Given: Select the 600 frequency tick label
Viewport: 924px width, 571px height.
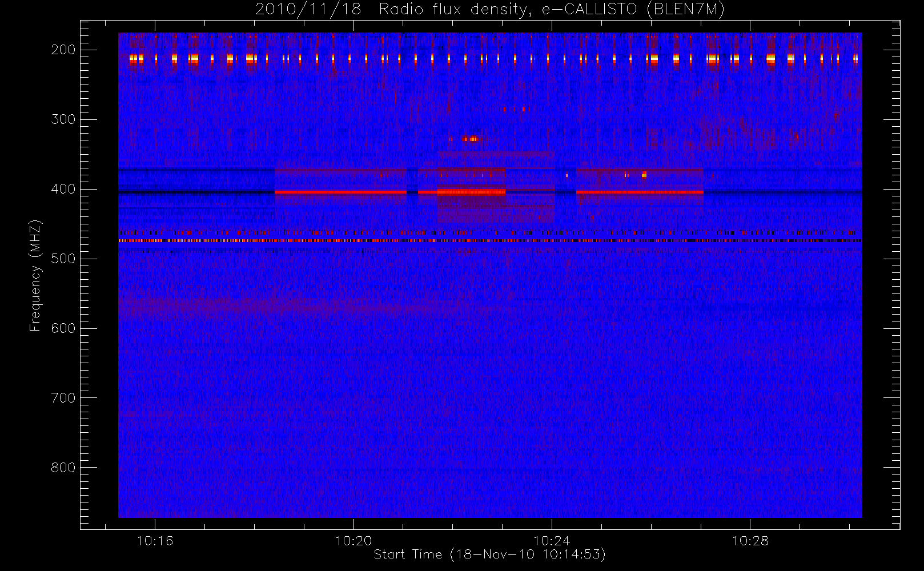Looking at the screenshot, I should (63, 328).
